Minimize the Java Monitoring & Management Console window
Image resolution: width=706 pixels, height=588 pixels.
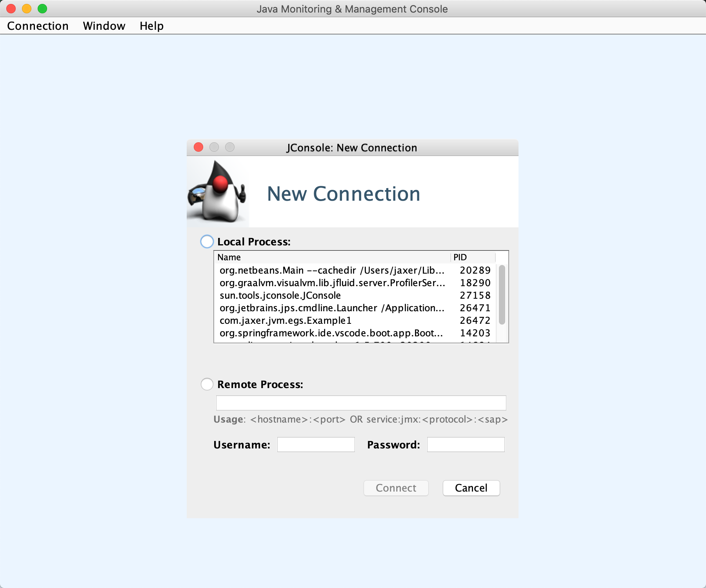(x=27, y=8)
